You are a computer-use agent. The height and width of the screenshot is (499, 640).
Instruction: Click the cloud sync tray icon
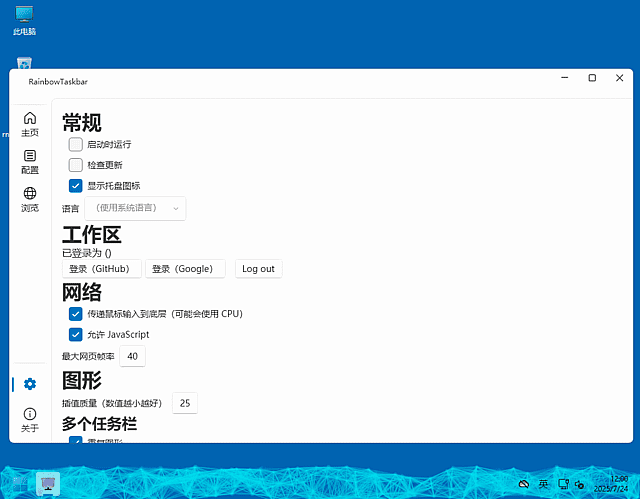pyautogui.click(x=522, y=484)
